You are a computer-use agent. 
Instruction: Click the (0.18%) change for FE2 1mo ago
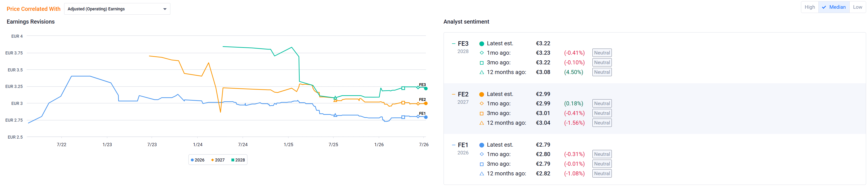tap(574, 103)
